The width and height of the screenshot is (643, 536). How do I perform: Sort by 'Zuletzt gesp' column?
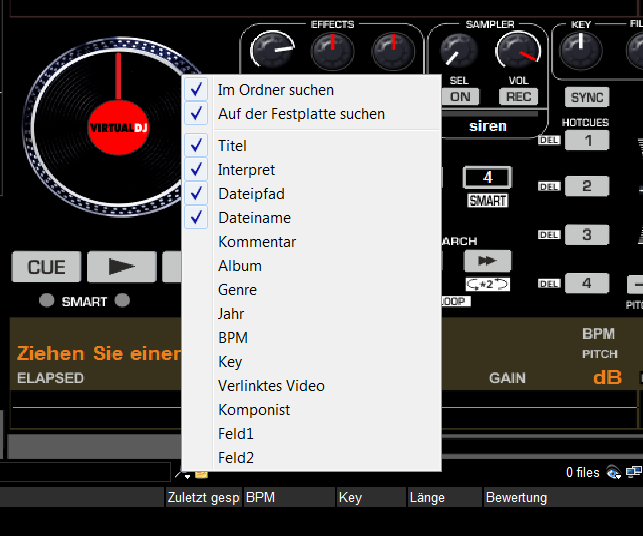pos(203,497)
